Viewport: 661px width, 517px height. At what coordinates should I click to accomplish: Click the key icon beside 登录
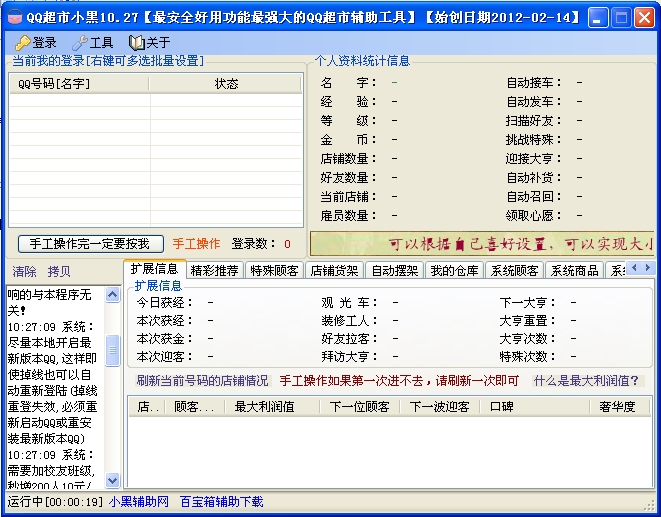click(22, 43)
